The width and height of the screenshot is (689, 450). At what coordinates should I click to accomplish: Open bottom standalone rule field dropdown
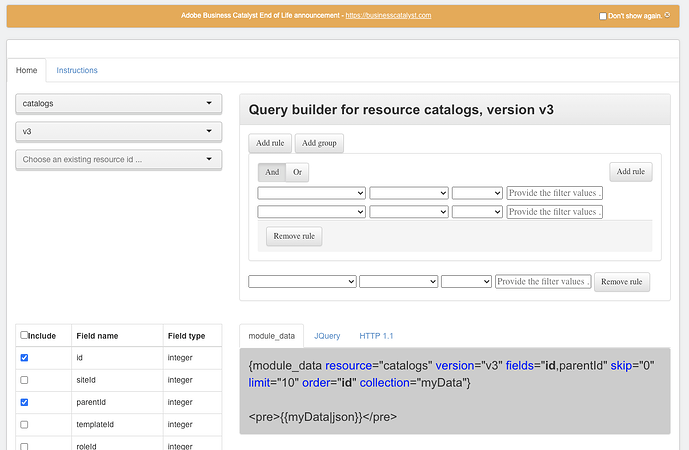click(302, 282)
